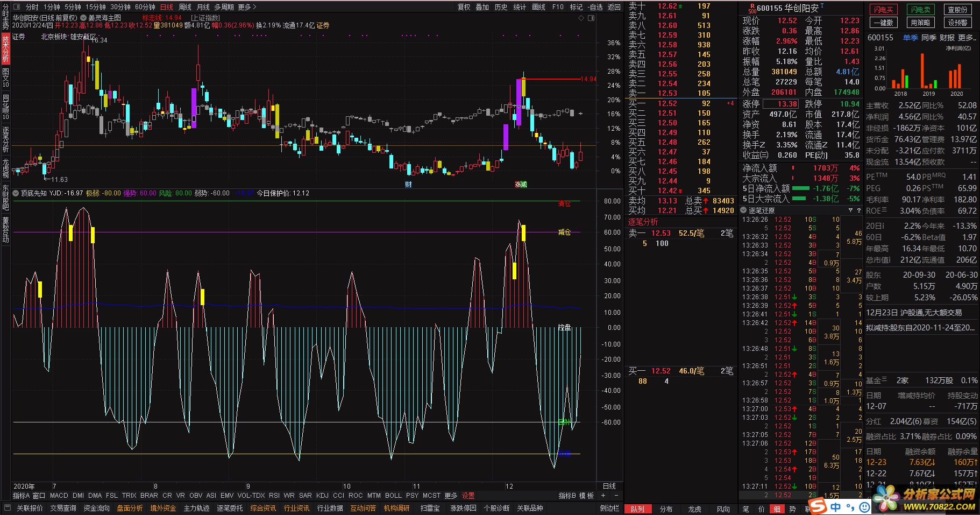Viewport: 980px width, 515px height.
Task: Switch chart to 5分钟 period
Action: point(73,7)
